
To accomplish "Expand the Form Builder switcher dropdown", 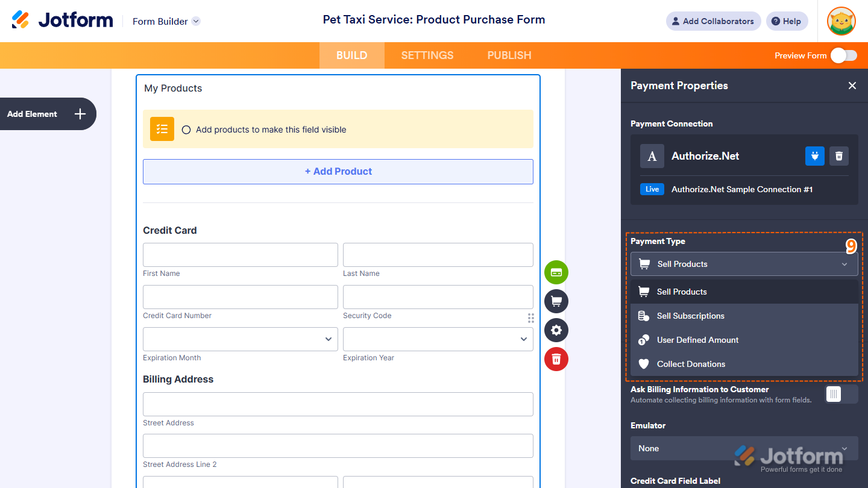I will click(x=196, y=21).
